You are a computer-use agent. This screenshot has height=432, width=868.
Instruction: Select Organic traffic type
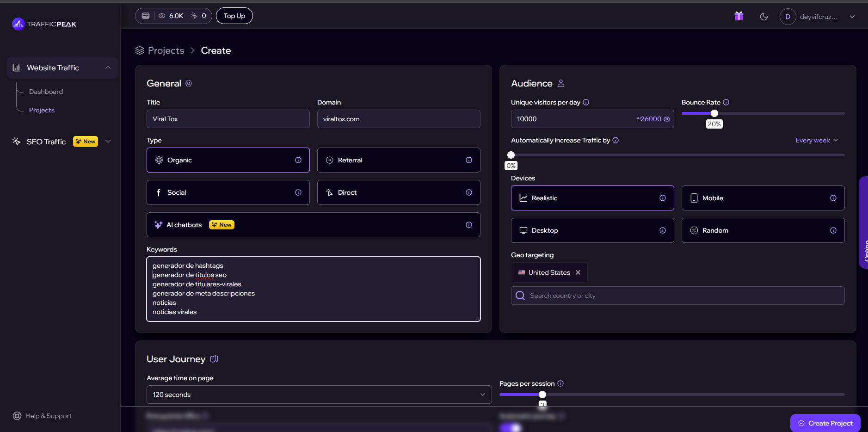click(x=228, y=160)
